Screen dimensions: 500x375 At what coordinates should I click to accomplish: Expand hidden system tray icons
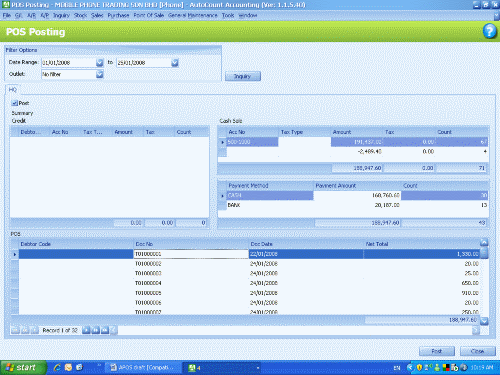pyautogui.click(x=410, y=368)
